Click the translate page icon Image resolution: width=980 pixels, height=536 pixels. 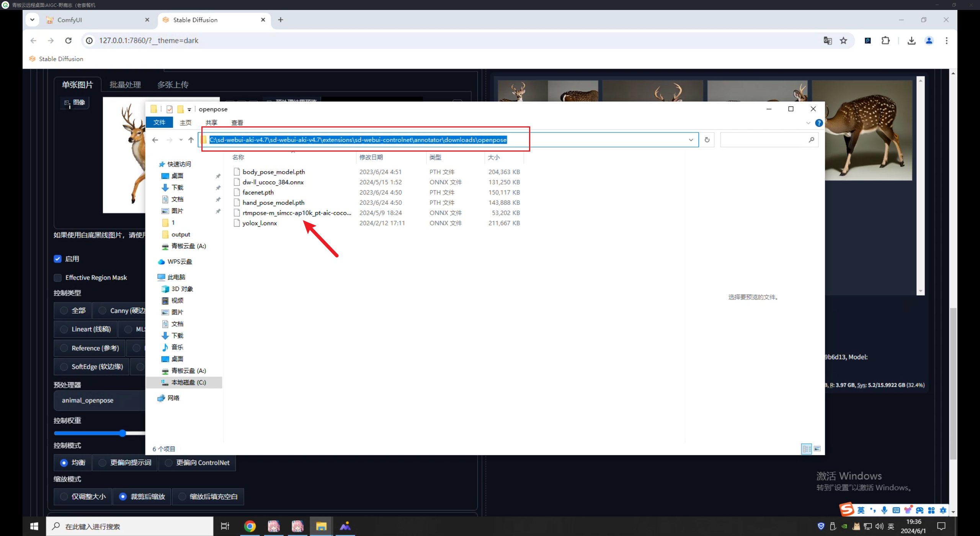coord(828,41)
